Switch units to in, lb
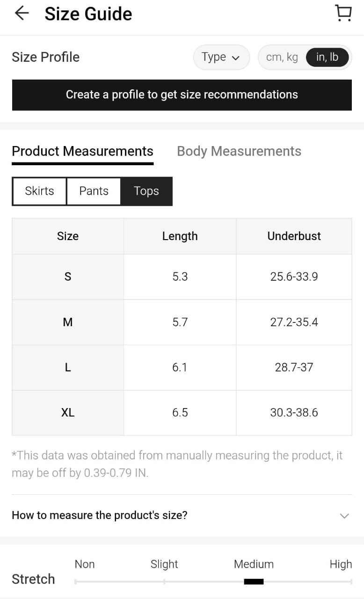The image size is (364, 599). coord(327,57)
